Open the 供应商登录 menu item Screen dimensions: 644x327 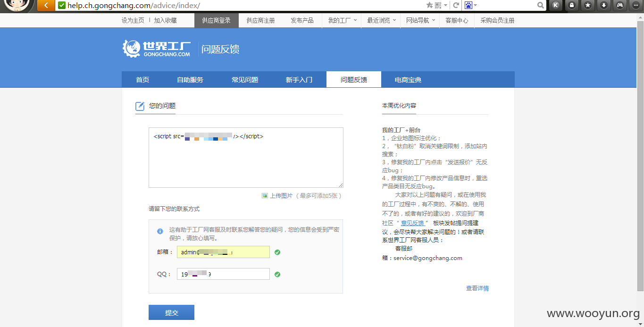point(217,20)
